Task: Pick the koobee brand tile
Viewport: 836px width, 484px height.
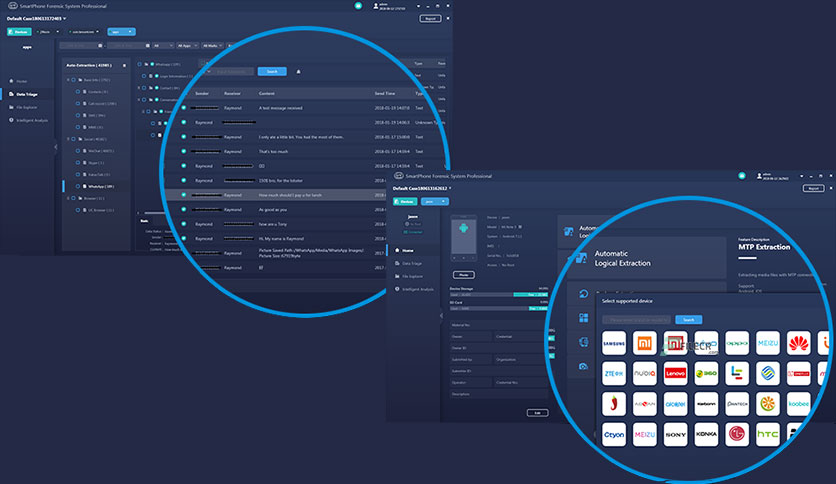Action: 798,404
